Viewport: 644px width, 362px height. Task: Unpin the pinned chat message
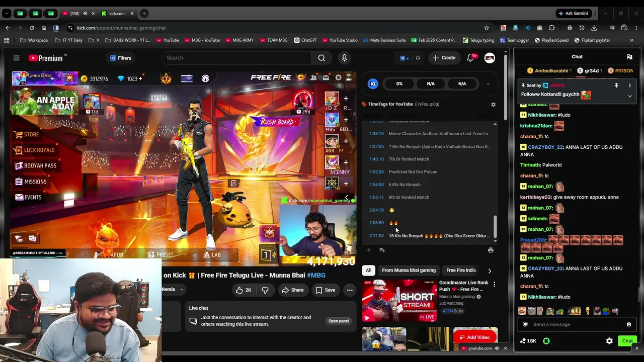[616, 86]
